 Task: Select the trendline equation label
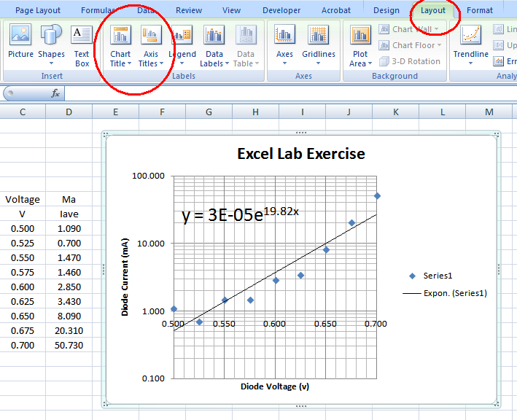[x=240, y=214]
